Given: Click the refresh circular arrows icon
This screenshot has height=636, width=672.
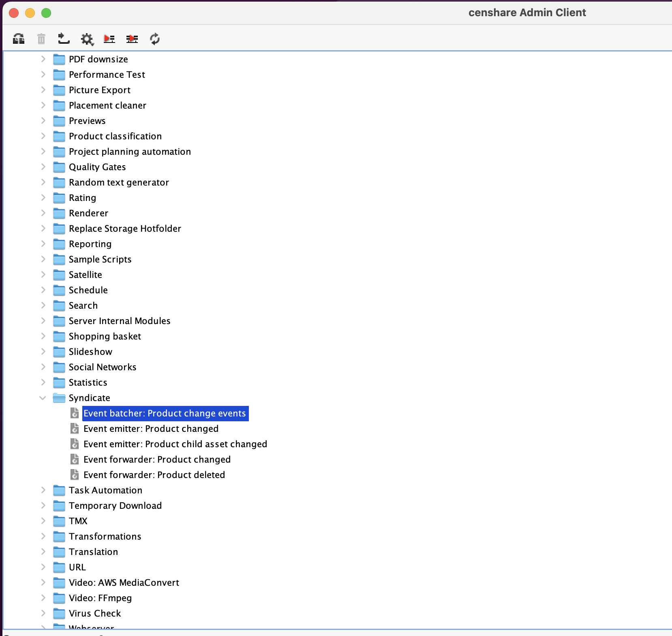Looking at the screenshot, I should pyautogui.click(x=154, y=39).
